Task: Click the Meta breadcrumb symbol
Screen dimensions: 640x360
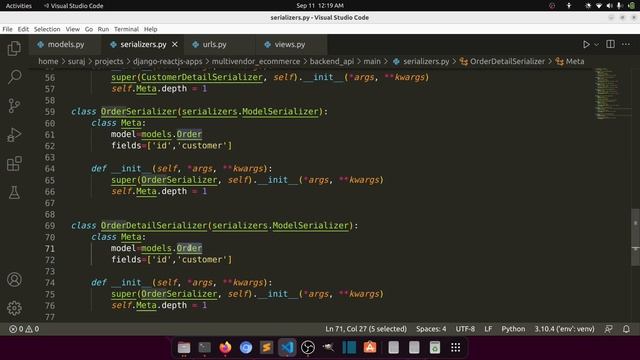Action: 575,61
